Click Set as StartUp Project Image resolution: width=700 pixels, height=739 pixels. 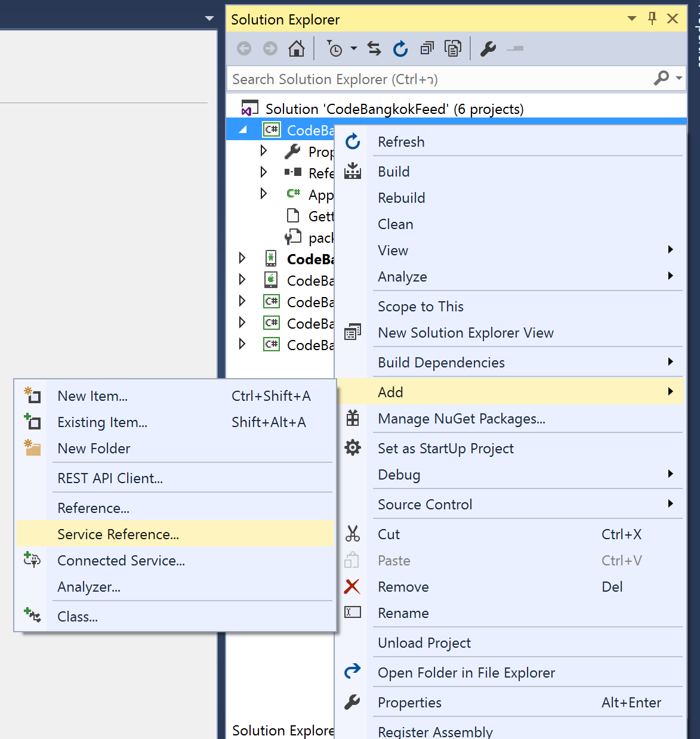pos(445,448)
